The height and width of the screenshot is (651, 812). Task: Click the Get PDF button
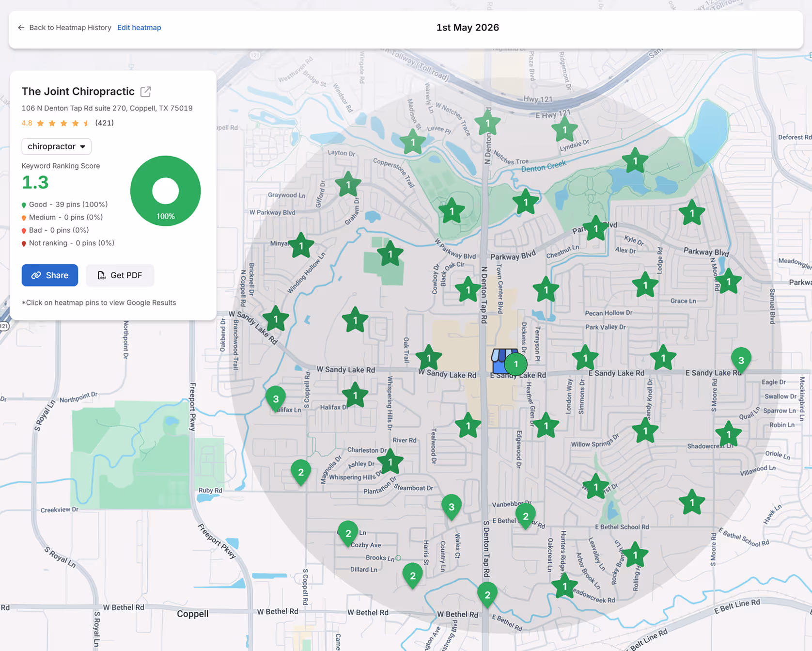(x=120, y=275)
